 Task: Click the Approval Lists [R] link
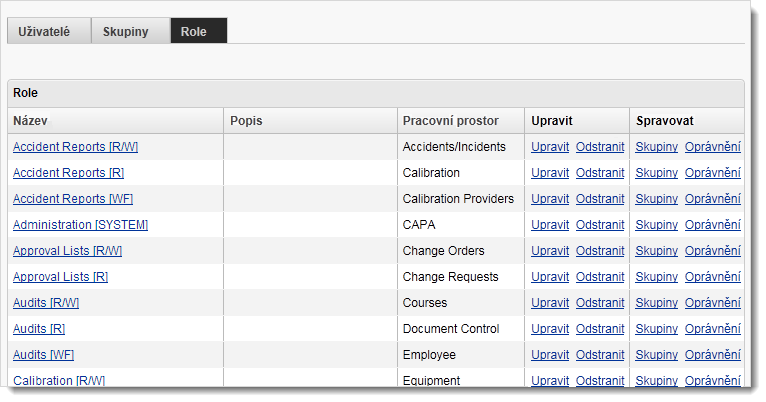tap(60, 277)
